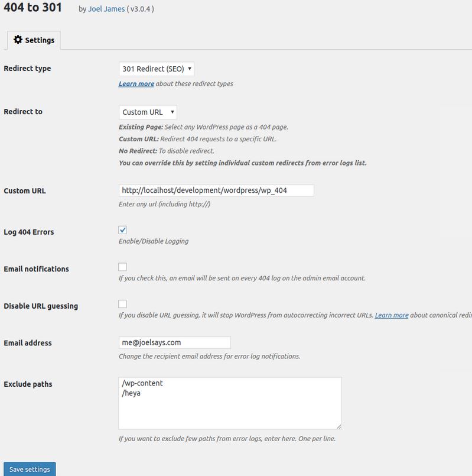Open the Settings tab with gear icon
The width and height of the screenshot is (472, 476).
pos(34,40)
